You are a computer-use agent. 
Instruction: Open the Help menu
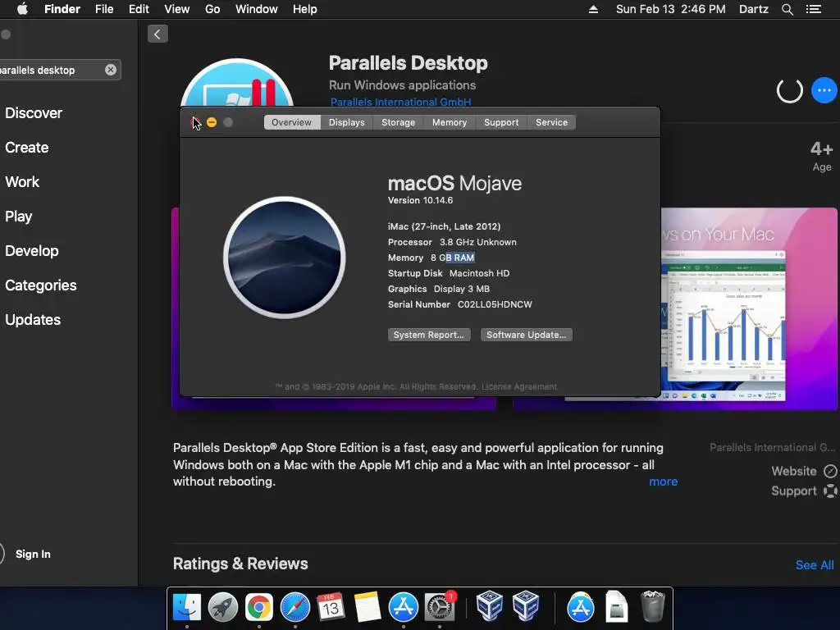pyautogui.click(x=305, y=9)
